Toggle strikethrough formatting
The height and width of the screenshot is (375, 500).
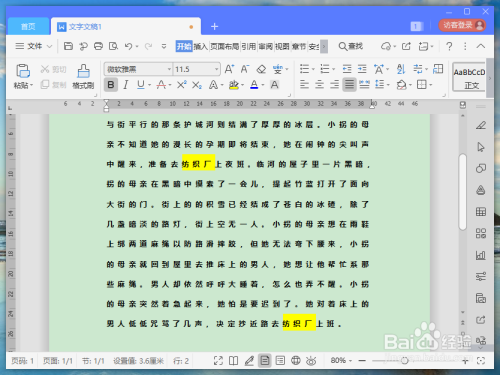tap(161, 85)
